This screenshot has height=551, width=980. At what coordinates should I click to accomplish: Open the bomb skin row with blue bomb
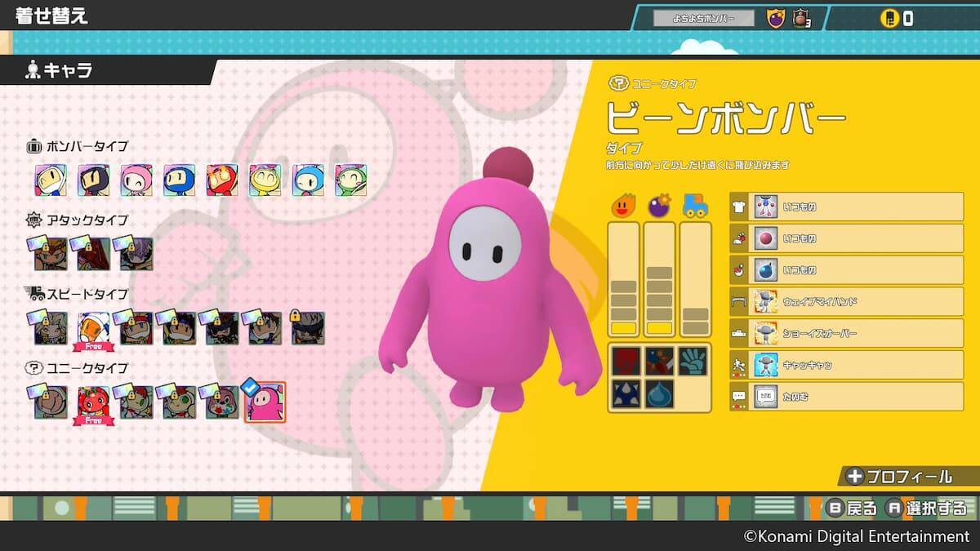pyautogui.click(x=847, y=270)
